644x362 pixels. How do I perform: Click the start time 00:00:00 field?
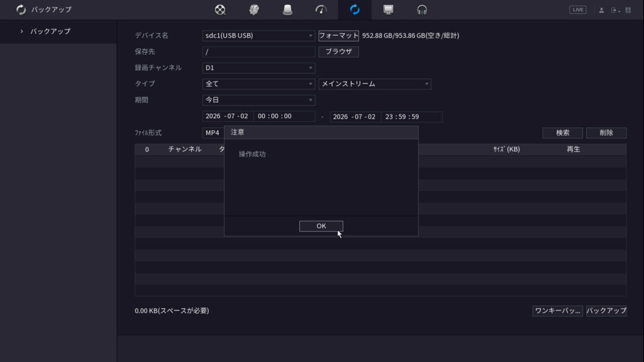284,116
